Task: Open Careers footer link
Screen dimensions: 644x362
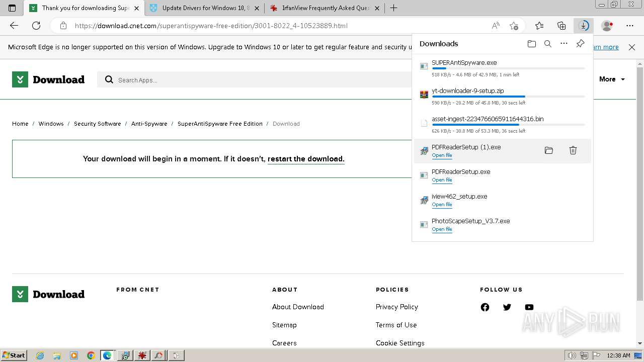Action: (284, 343)
